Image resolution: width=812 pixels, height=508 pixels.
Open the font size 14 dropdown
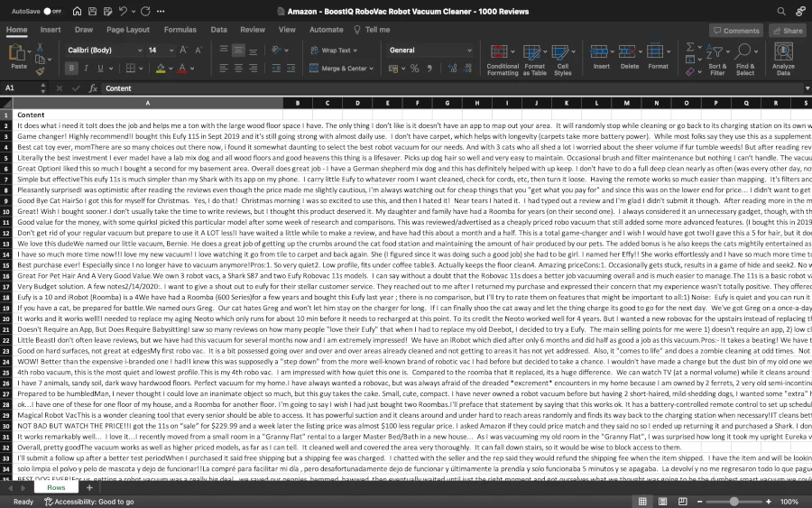pos(171,51)
